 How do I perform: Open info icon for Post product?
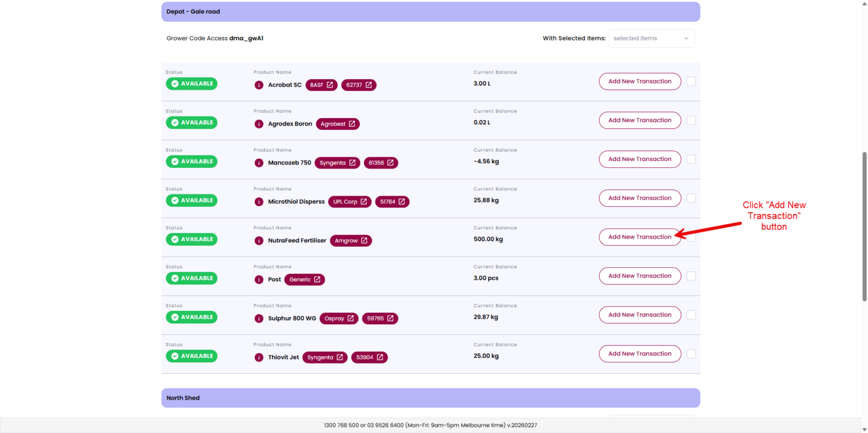click(x=259, y=280)
